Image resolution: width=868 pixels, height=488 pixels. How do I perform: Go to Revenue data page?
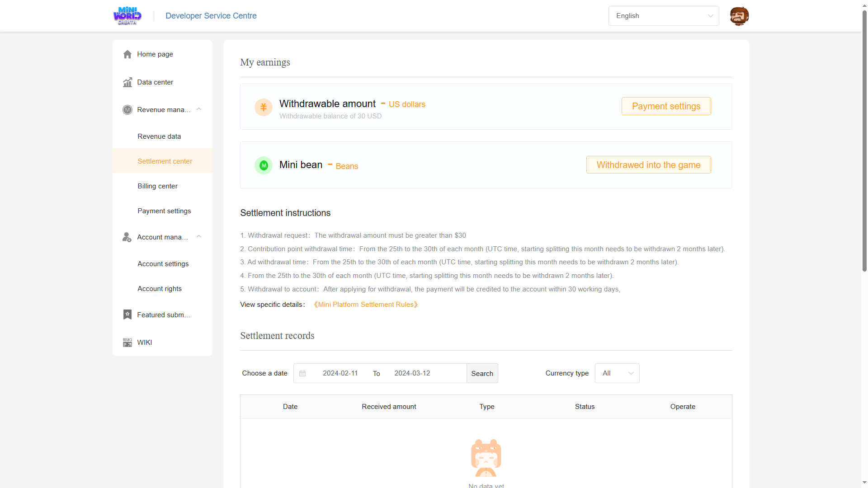159,136
